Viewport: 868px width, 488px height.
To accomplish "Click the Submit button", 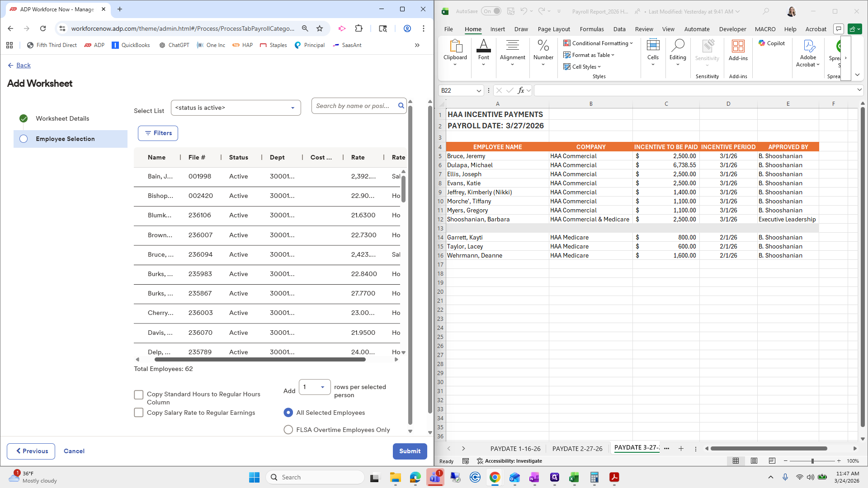I will (x=410, y=451).
